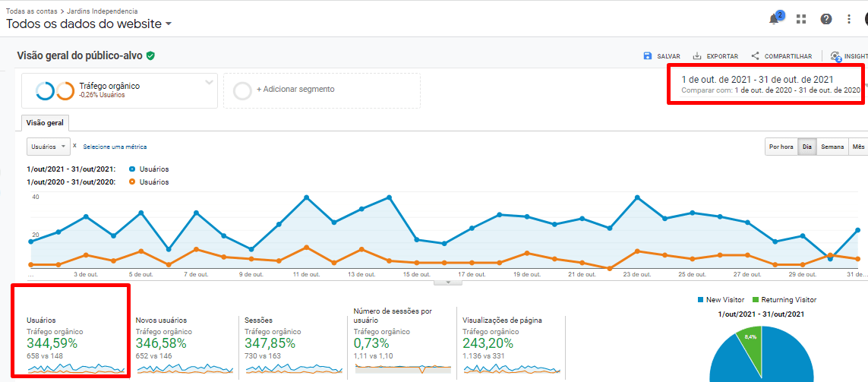Open the Google apps grid icon

[x=800, y=19]
